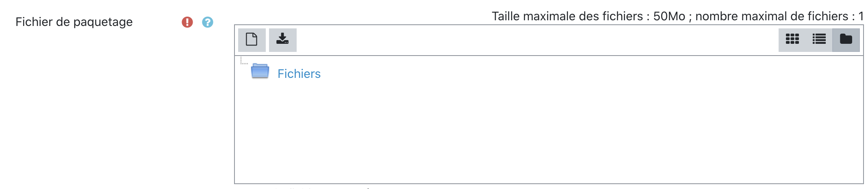This screenshot has width=868, height=189.
Task: Click the blank row space right of Fichiers
Action: coord(569,74)
